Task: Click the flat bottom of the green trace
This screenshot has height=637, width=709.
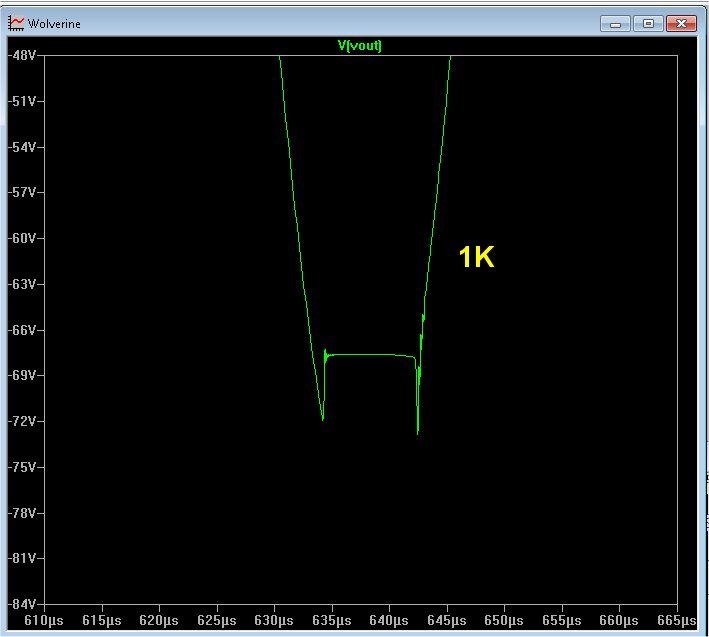Action: pyautogui.click(x=371, y=355)
